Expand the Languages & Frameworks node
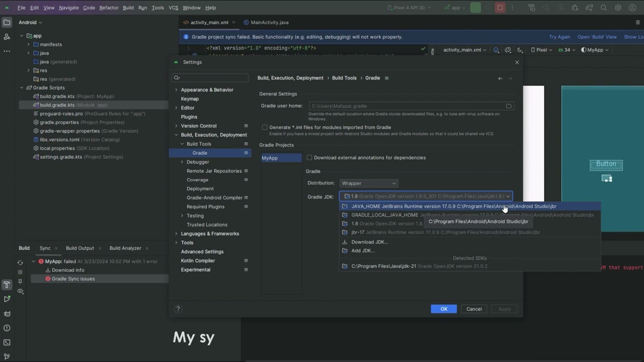The width and height of the screenshot is (644, 362). tap(176, 234)
